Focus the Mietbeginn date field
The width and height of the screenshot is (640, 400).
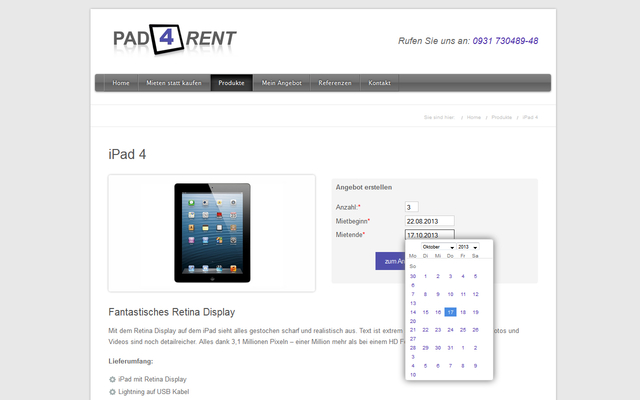coord(429,221)
